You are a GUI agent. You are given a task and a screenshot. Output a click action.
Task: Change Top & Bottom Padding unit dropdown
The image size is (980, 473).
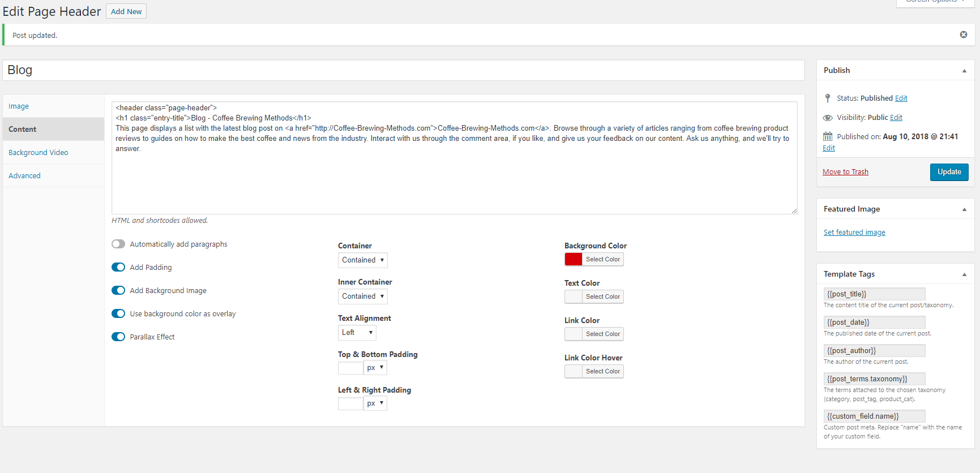tap(375, 368)
